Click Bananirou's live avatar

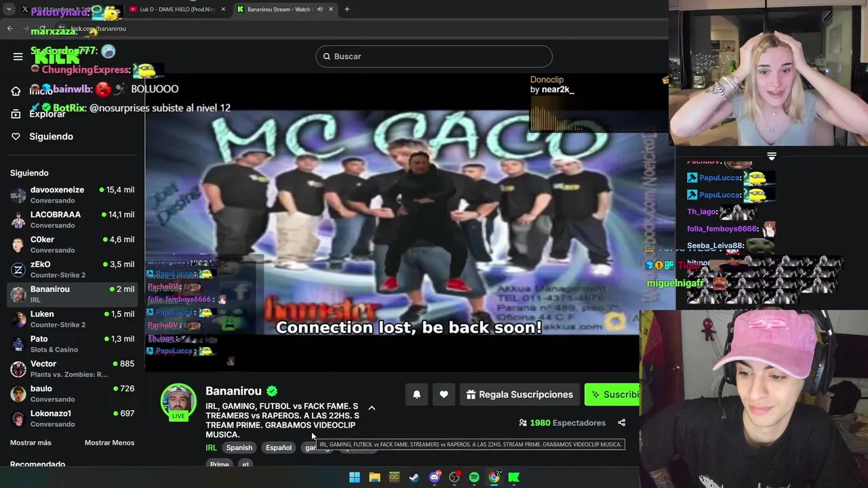178,402
